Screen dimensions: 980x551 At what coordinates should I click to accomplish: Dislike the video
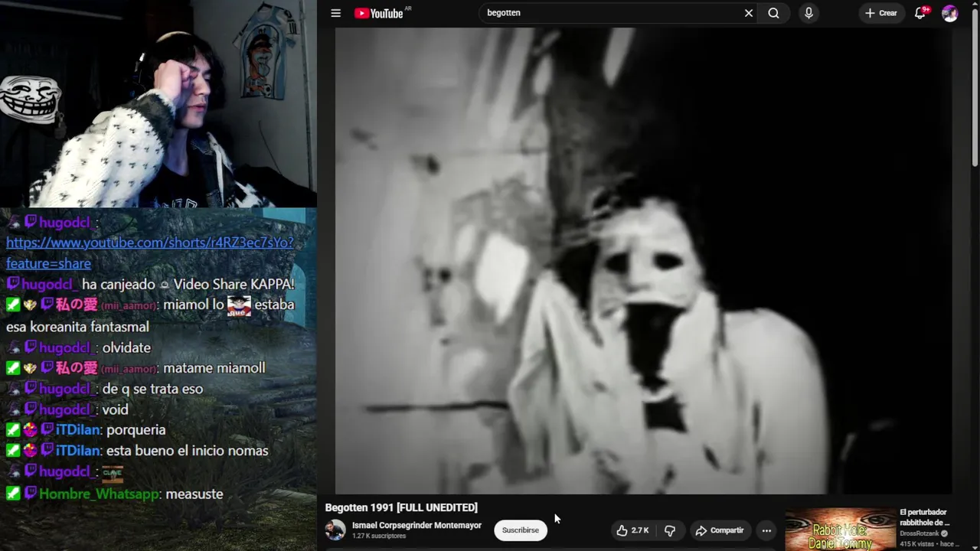pyautogui.click(x=670, y=530)
